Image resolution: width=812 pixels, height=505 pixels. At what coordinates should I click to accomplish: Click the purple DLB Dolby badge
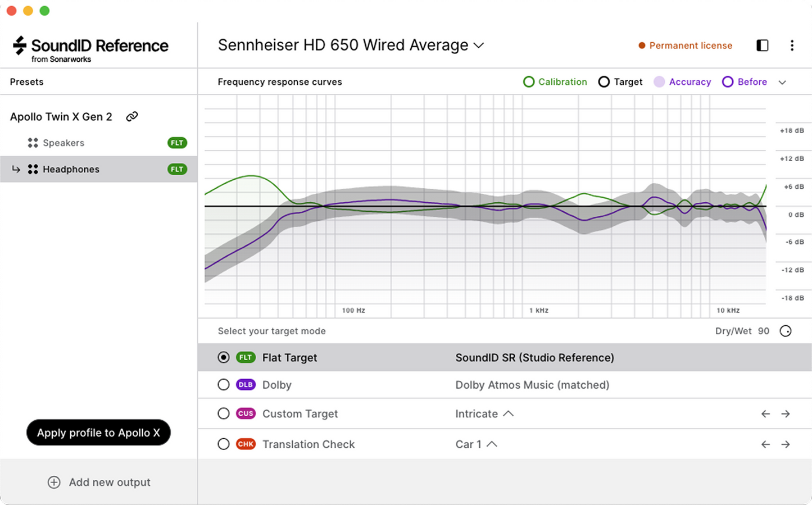246,385
